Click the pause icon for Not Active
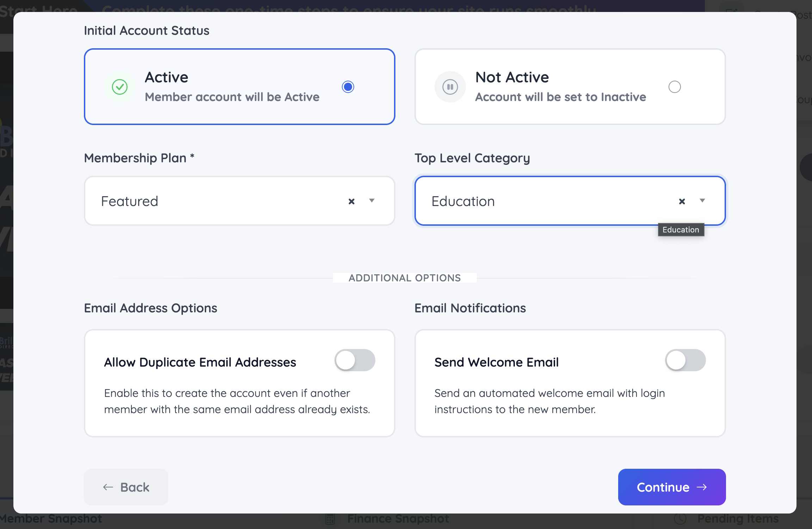 point(450,87)
